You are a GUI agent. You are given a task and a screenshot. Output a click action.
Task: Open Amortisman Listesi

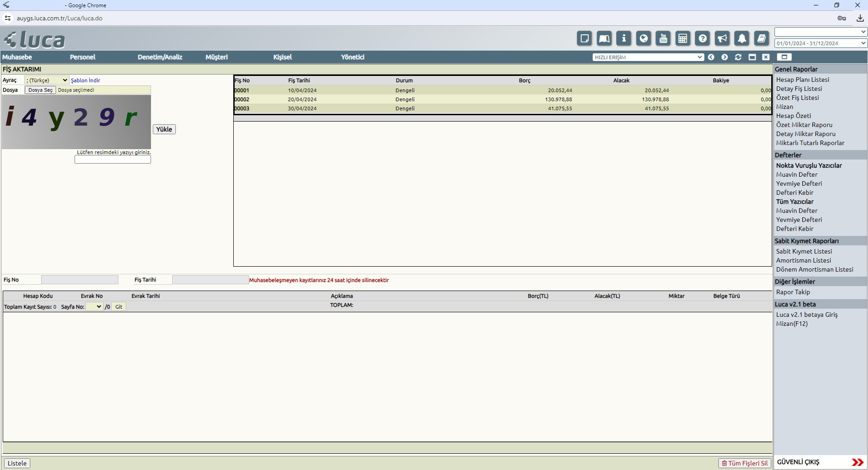point(803,260)
